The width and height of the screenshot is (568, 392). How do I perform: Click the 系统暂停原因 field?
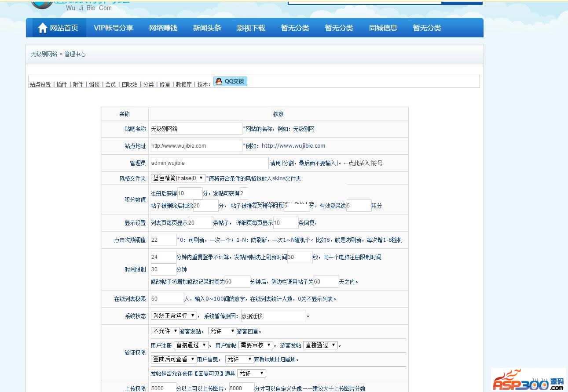point(273,316)
